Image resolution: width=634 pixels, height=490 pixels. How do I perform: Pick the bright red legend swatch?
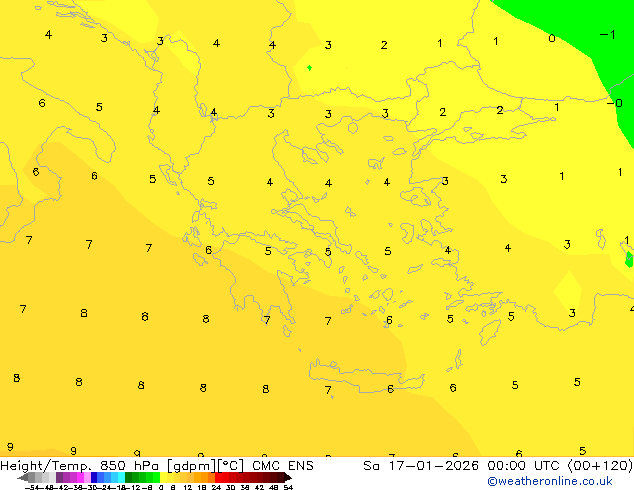(x=218, y=477)
